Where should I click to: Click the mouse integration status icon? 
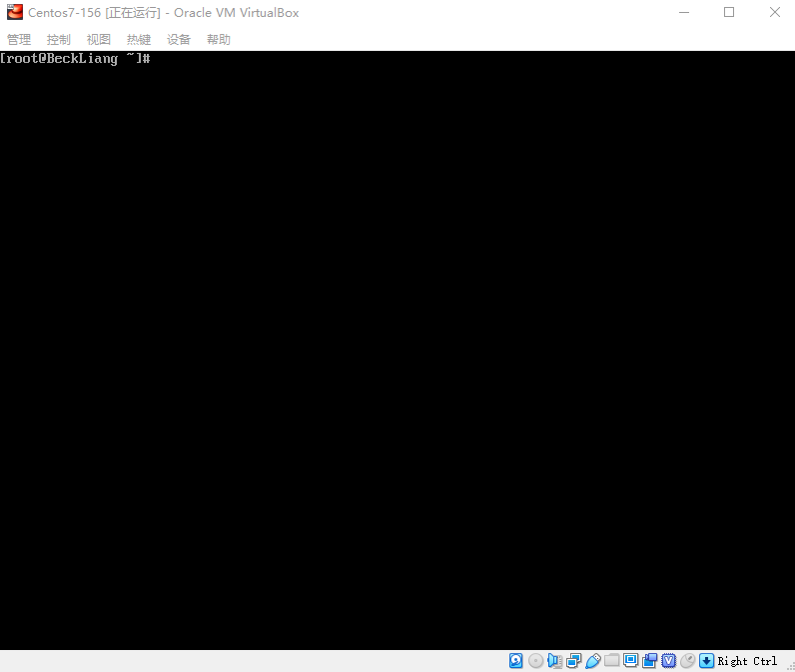687,660
